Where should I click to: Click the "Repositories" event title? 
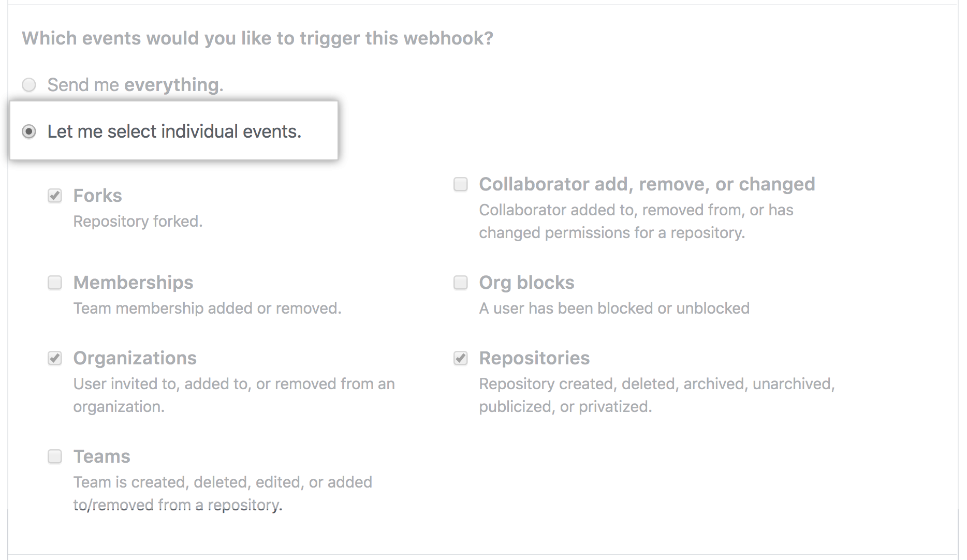tap(534, 358)
